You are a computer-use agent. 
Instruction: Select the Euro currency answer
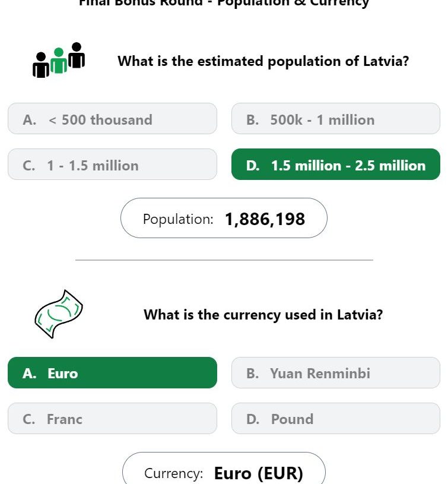[x=112, y=372]
